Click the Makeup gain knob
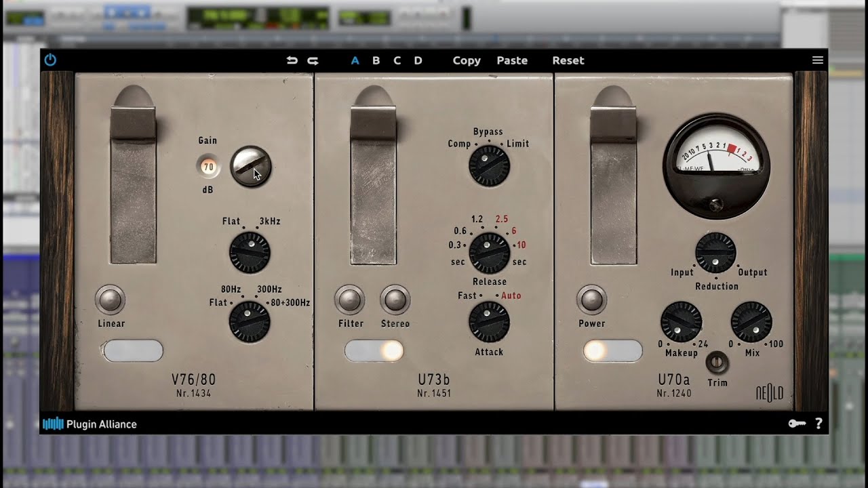The width and height of the screenshot is (868, 488). click(681, 322)
